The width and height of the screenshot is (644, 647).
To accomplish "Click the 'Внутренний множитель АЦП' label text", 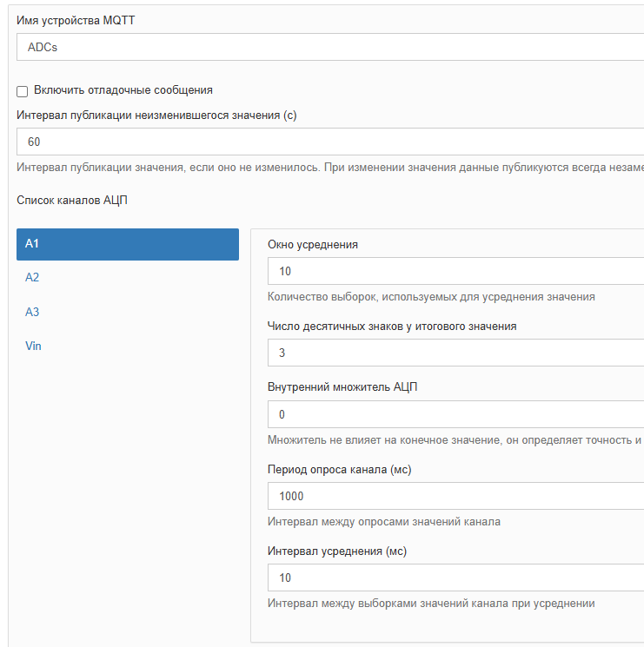I will click(x=342, y=387).
